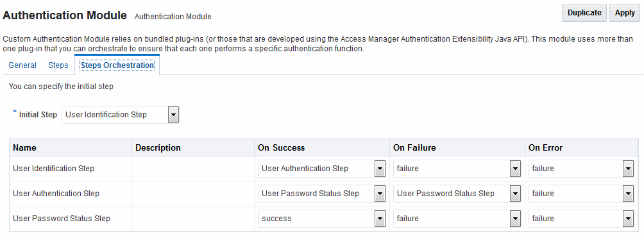Viewport: 644px width, 234px height.
Task: Expand On Failure dropdown for User Password Status Step
Action: [x=515, y=219]
